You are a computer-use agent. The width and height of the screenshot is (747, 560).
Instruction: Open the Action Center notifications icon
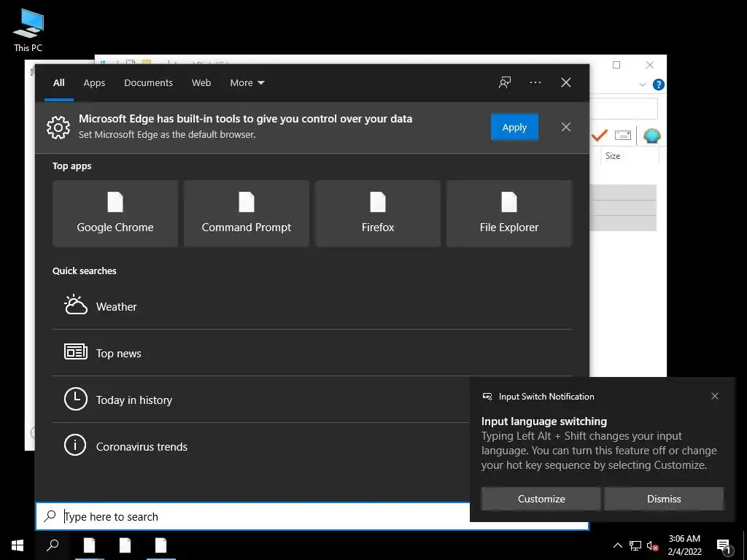pyautogui.click(x=724, y=546)
